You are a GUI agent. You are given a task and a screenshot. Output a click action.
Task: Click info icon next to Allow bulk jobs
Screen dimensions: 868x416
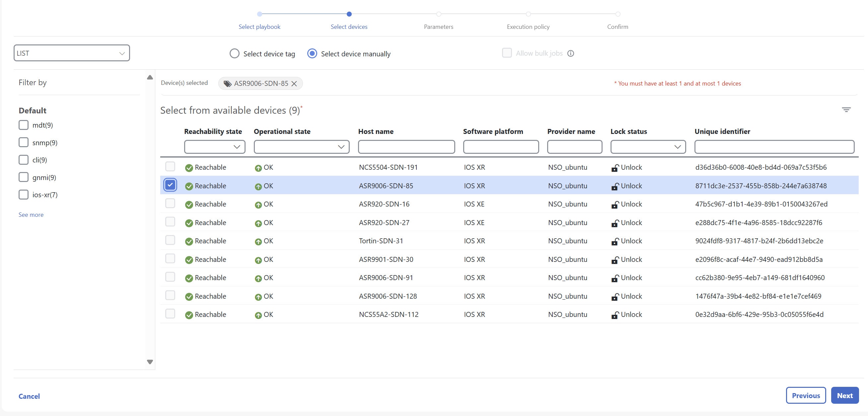pos(570,53)
